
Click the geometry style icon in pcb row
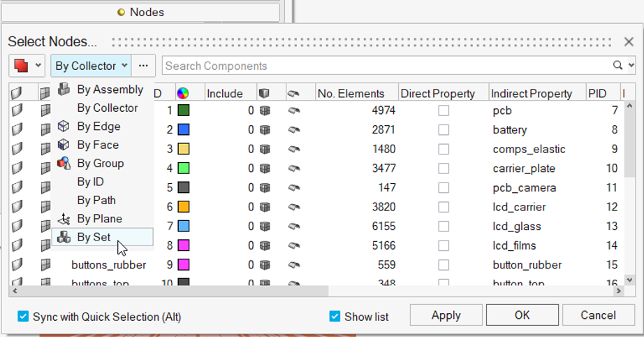(x=293, y=110)
